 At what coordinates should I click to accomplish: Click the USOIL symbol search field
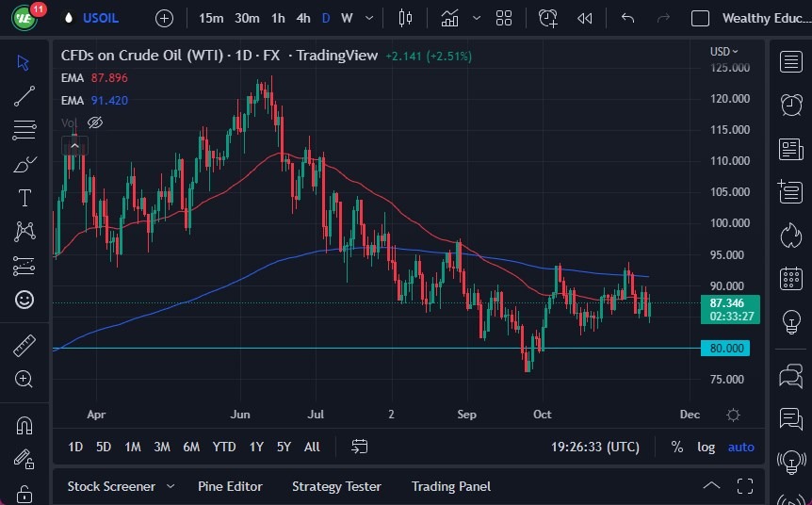point(100,18)
